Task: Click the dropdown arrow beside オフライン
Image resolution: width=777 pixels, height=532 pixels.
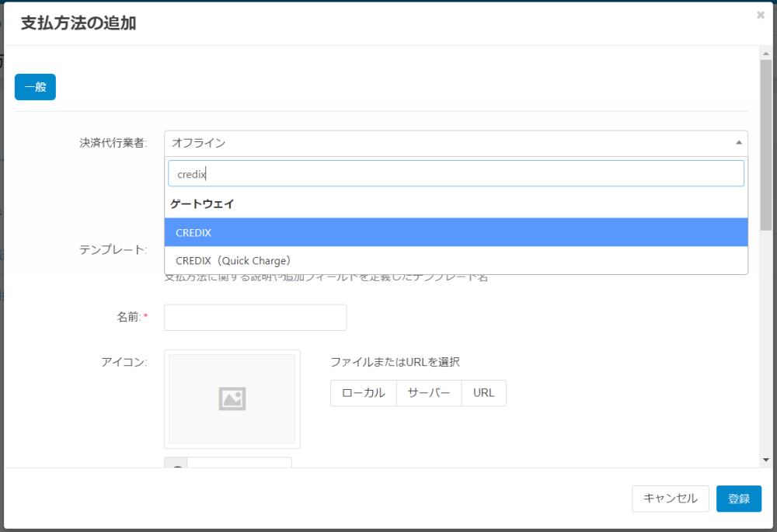Action: pos(737,143)
